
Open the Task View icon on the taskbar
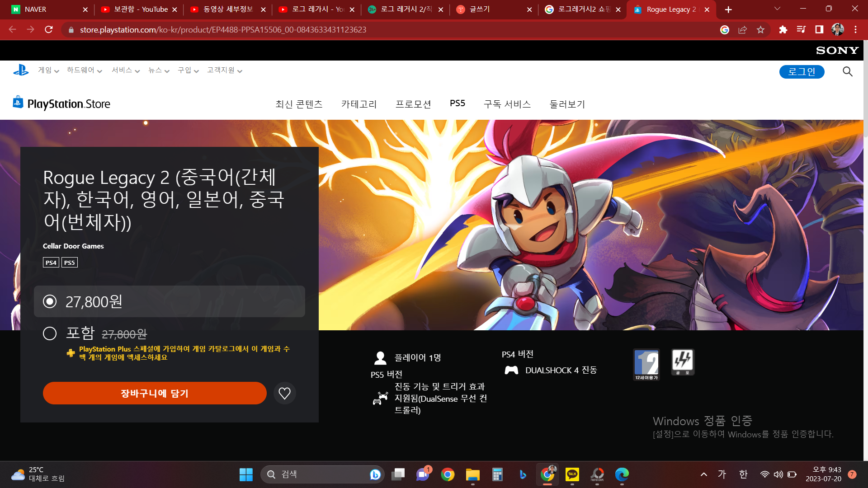[x=398, y=474]
